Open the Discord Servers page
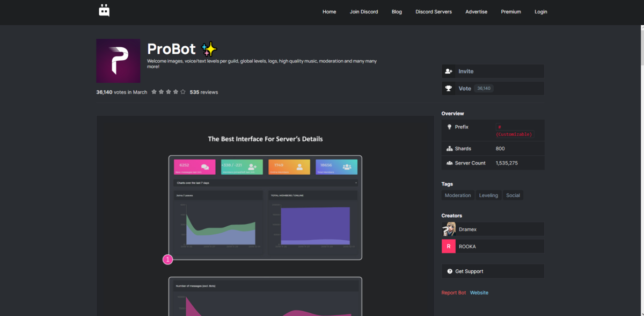644x316 pixels. [434, 12]
